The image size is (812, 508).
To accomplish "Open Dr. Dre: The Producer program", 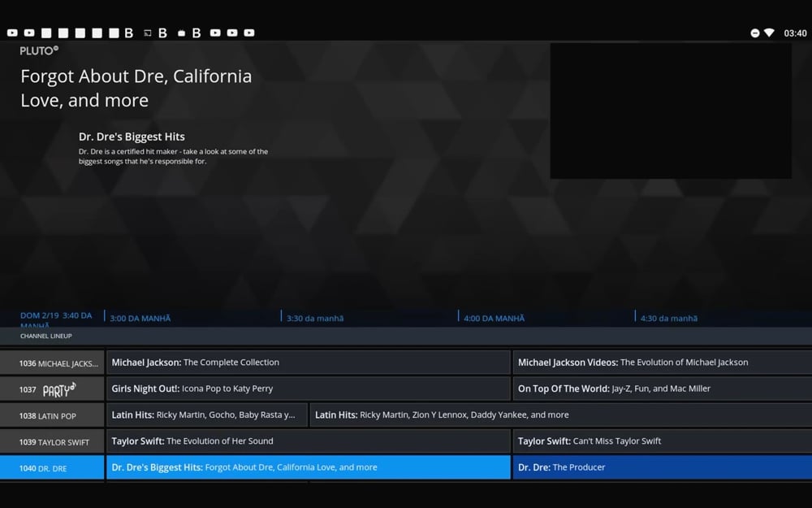I will tap(663, 467).
